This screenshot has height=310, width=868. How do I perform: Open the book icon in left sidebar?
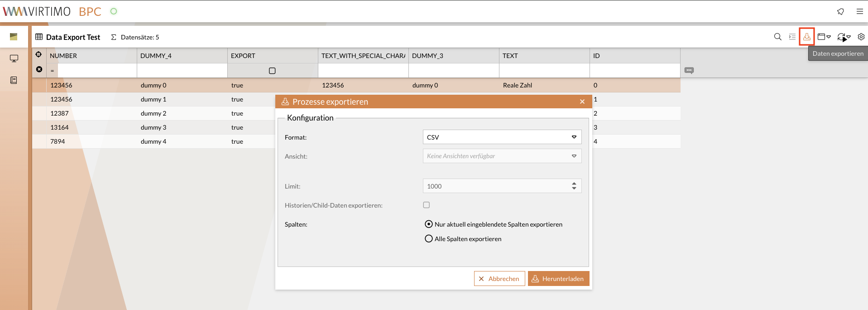pyautogui.click(x=14, y=80)
